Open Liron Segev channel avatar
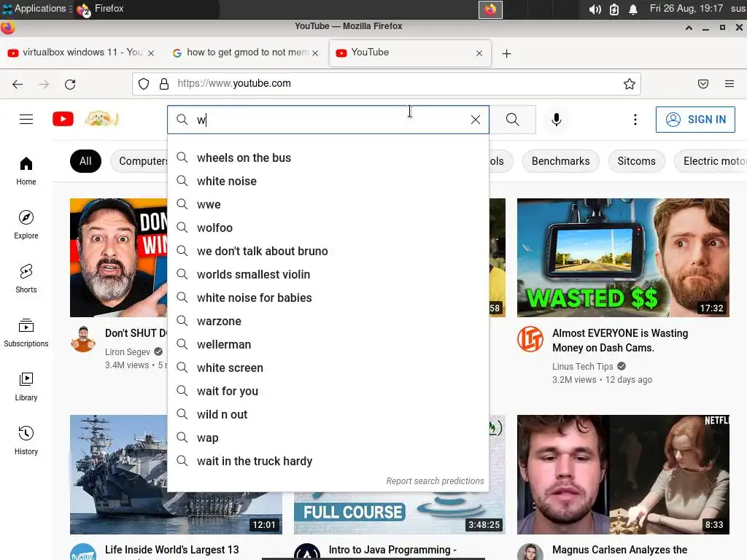747x560 pixels. point(83,339)
